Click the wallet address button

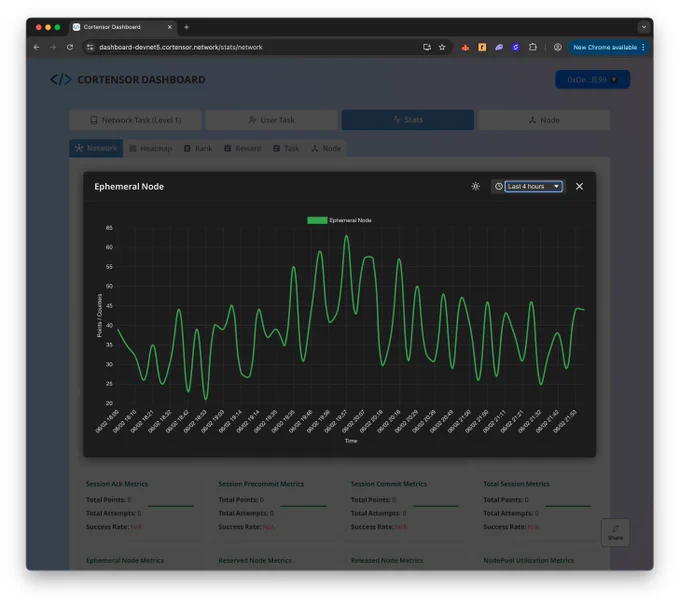pos(592,80)
